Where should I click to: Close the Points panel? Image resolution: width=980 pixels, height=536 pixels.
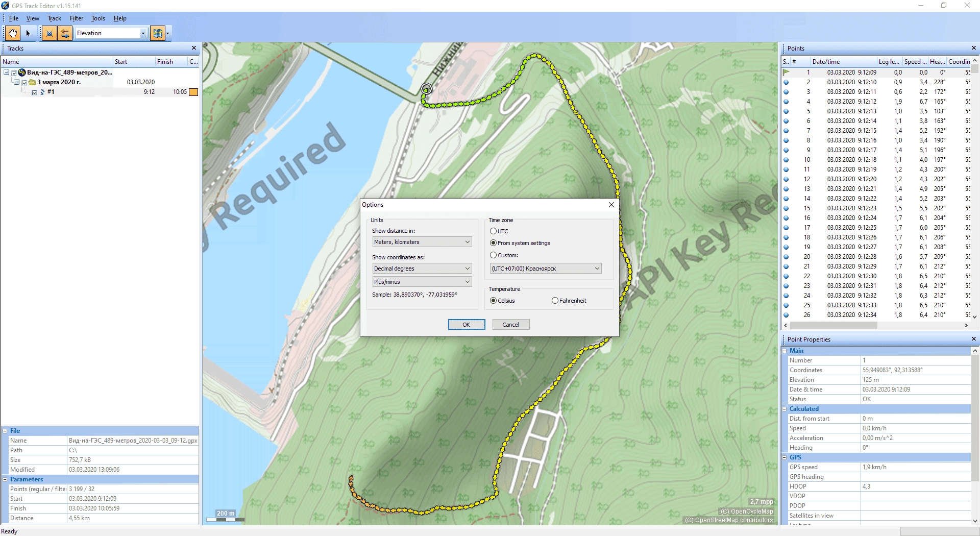click(x=974, y=48)
